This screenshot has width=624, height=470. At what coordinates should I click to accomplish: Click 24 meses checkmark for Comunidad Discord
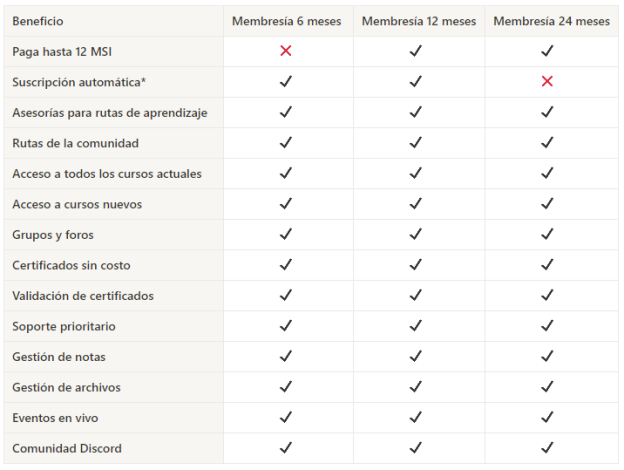(x=547, y=448)
